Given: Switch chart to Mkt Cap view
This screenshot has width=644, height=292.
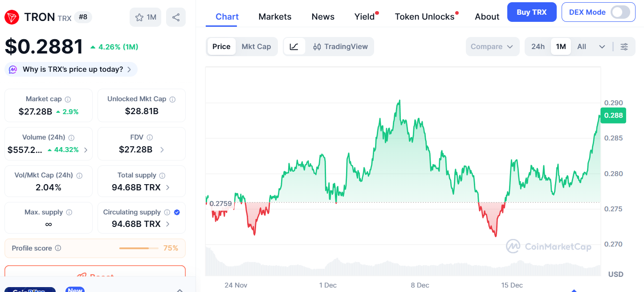Looking at the screenshot, I should (x=256, y=47).
